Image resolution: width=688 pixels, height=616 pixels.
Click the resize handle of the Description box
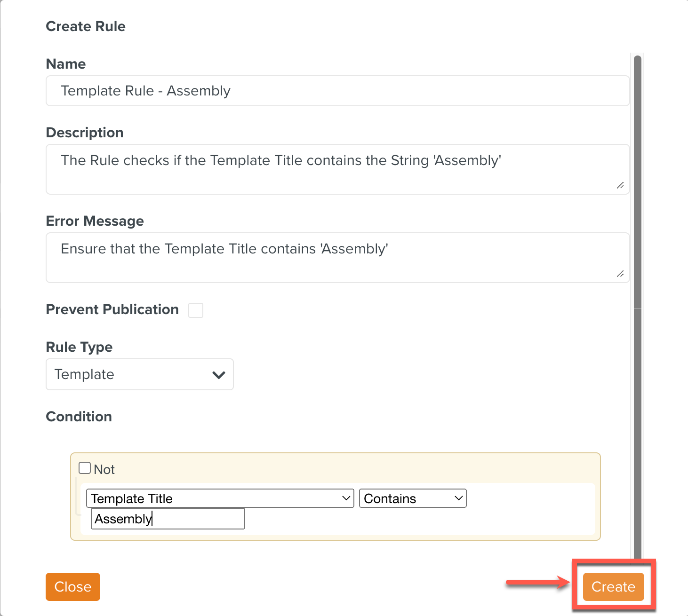[620, 185]
